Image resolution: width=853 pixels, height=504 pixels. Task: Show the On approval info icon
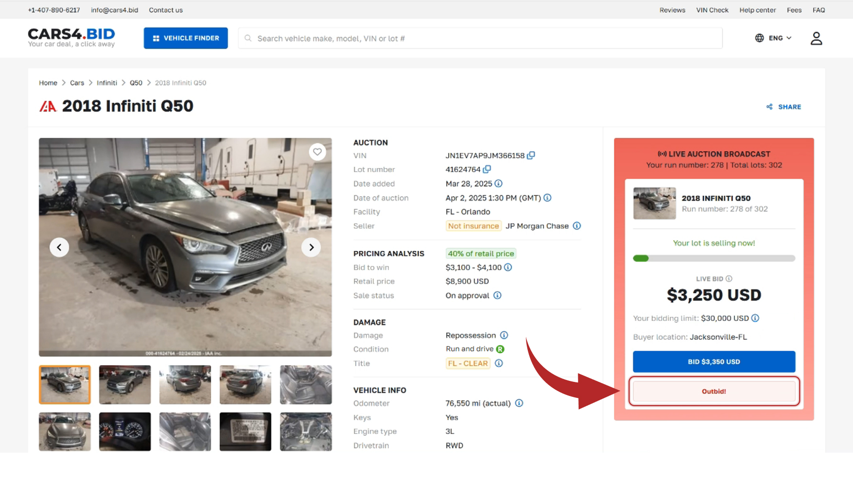click(x=497, y=296)
